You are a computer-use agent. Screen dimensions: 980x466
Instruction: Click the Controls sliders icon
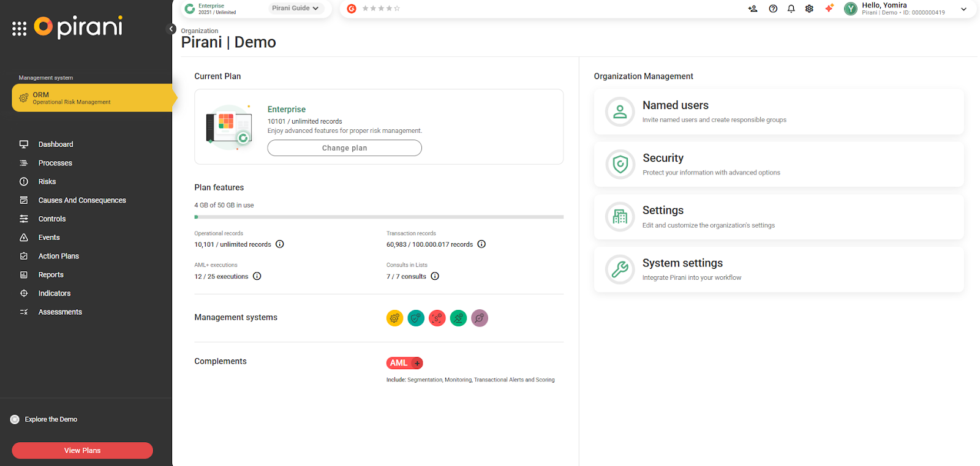[x=24, y=219]
